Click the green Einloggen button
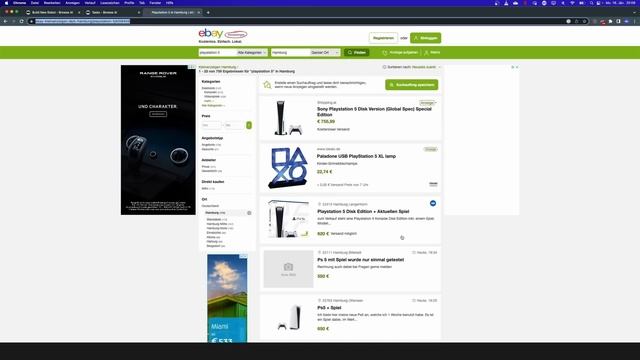This screenshot has height=360, width=640. [425, 38]
